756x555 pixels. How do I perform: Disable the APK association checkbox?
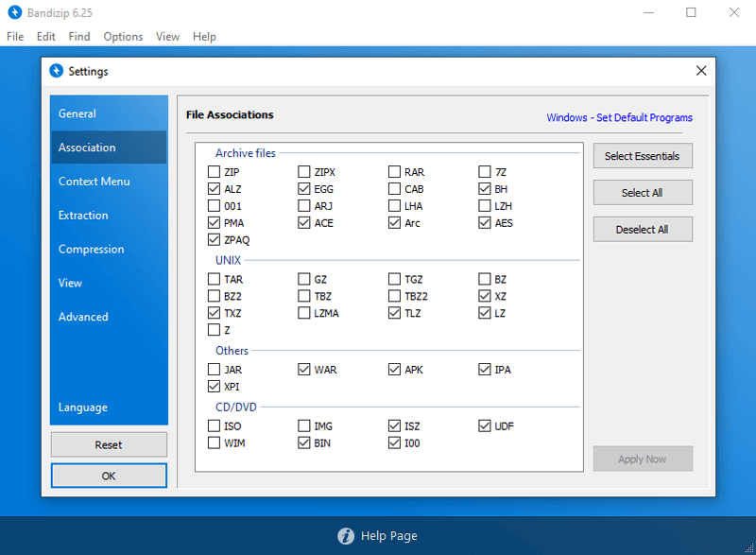point(394,370)
